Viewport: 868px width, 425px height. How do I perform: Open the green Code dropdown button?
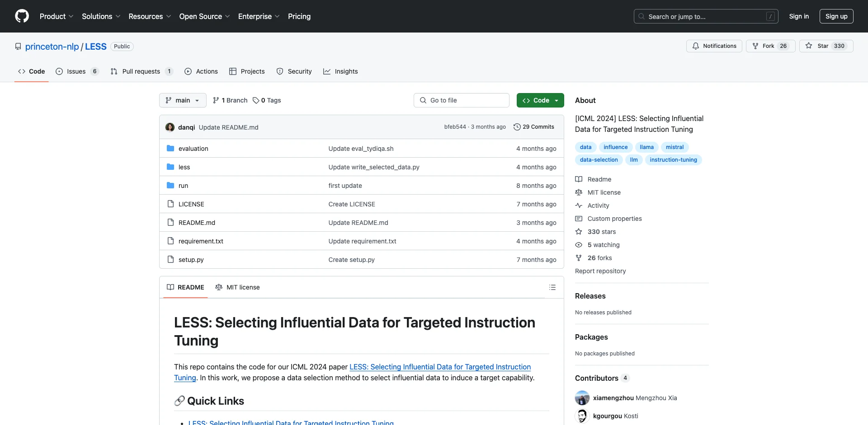[x=540, y=100]
